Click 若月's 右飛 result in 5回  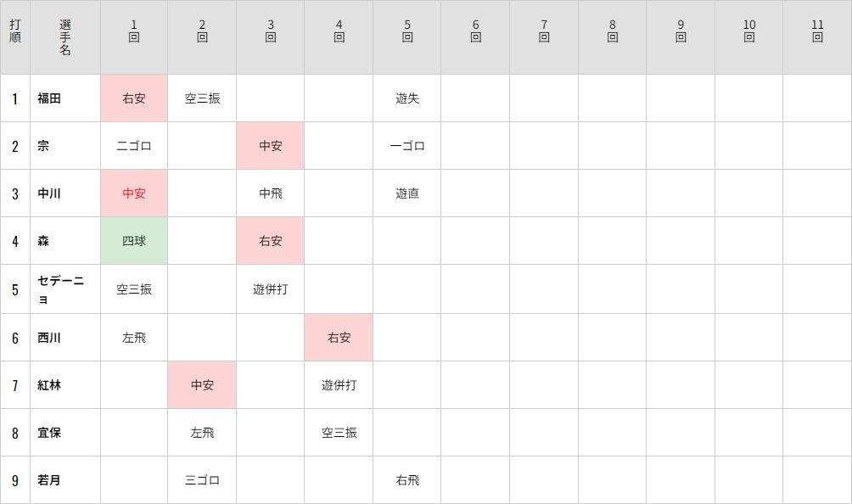pos(407,480)
